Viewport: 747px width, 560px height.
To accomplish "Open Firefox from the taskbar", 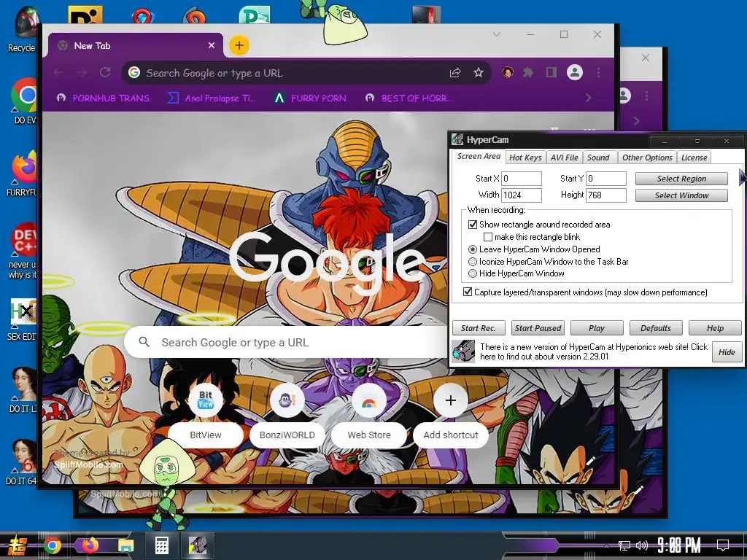I will 90,545.
